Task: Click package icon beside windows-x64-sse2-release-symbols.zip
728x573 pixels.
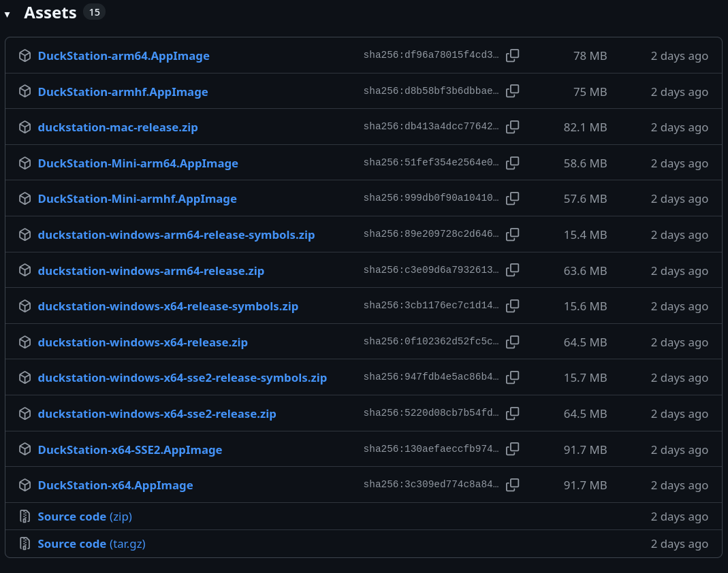Action: coord(25,377)
